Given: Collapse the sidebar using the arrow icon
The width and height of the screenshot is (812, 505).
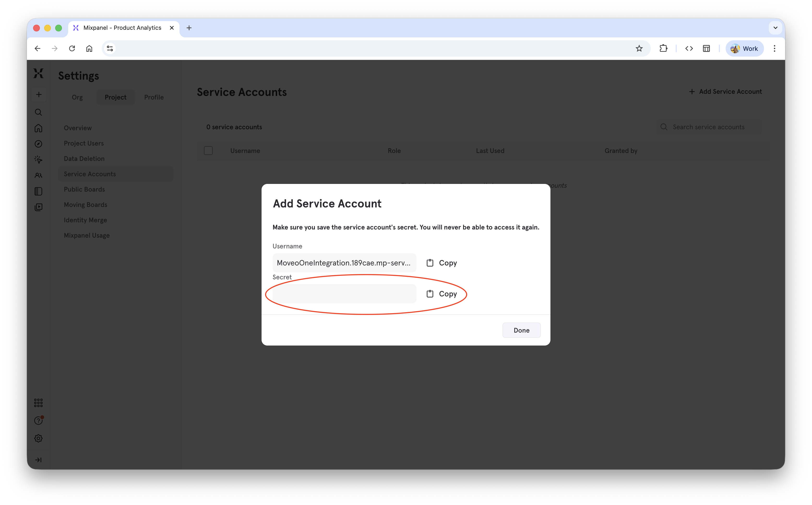Looking at the screenshot, I should coord(38,460).
